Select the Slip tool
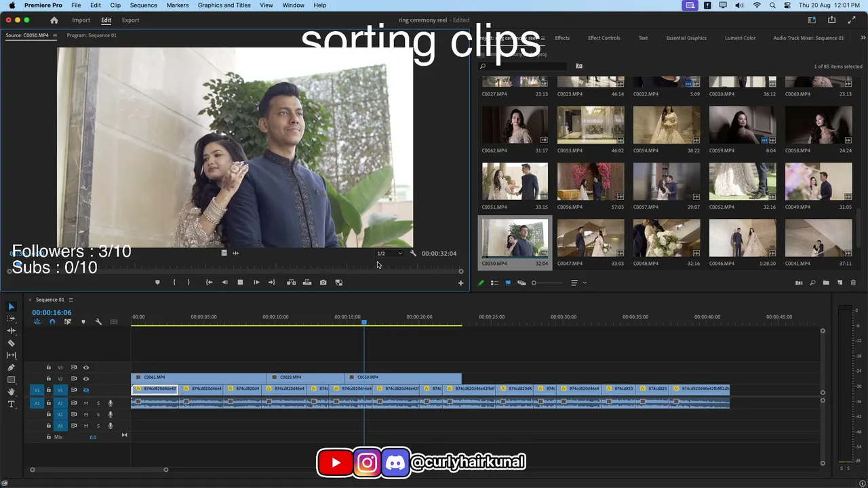Image resolution: width=868 pixels, height=488 pixels. (11, 355)
